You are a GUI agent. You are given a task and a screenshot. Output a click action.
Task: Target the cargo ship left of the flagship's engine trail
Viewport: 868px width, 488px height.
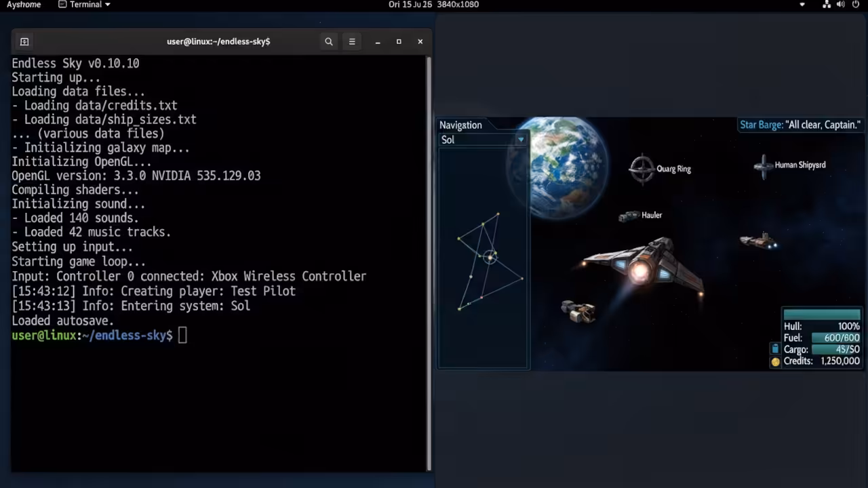pyautogui.click(x=578, y=311)
